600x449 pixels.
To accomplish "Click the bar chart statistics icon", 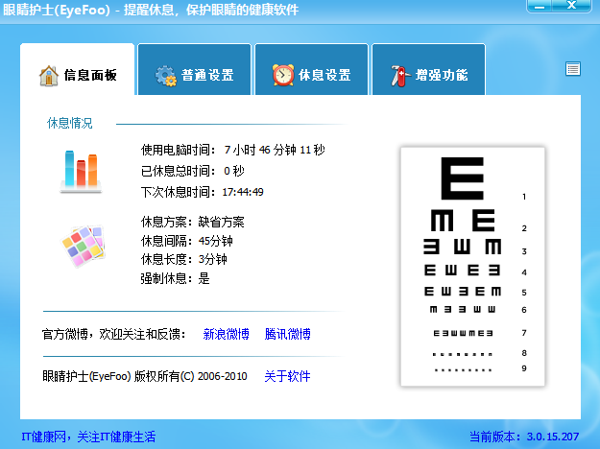I will point(79,168).
